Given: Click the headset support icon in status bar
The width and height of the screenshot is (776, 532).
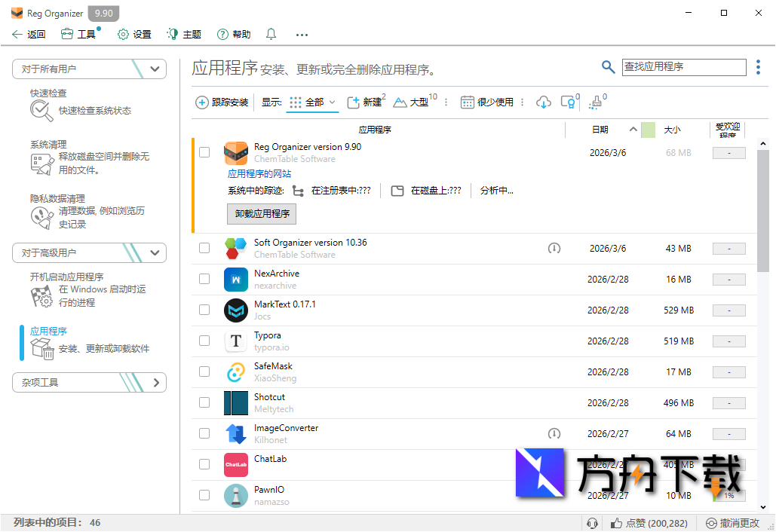Looking at the screenshot, I should [x=593, y=522].
